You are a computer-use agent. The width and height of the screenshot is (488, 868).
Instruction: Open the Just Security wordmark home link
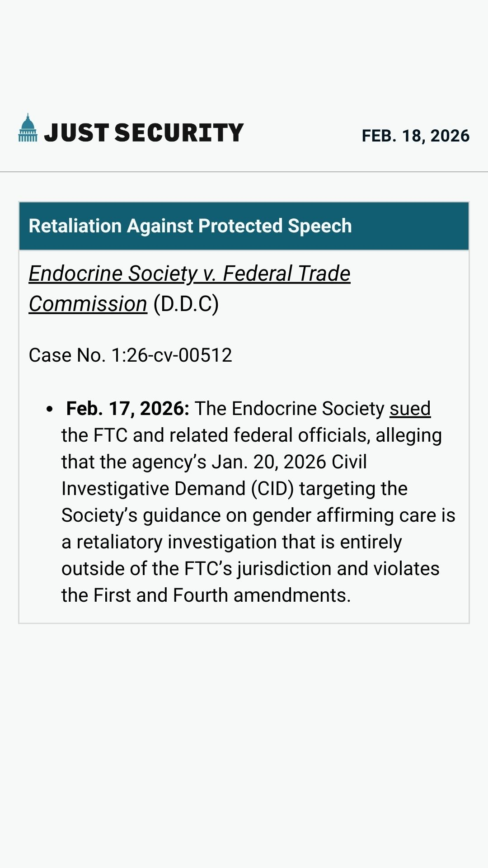tap(144, 133)
